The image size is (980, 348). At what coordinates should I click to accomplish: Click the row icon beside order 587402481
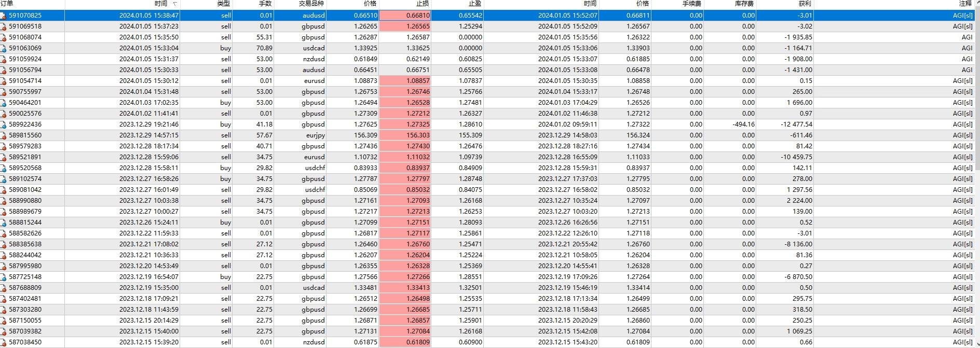pyautogui.click(x=4, y=299)
